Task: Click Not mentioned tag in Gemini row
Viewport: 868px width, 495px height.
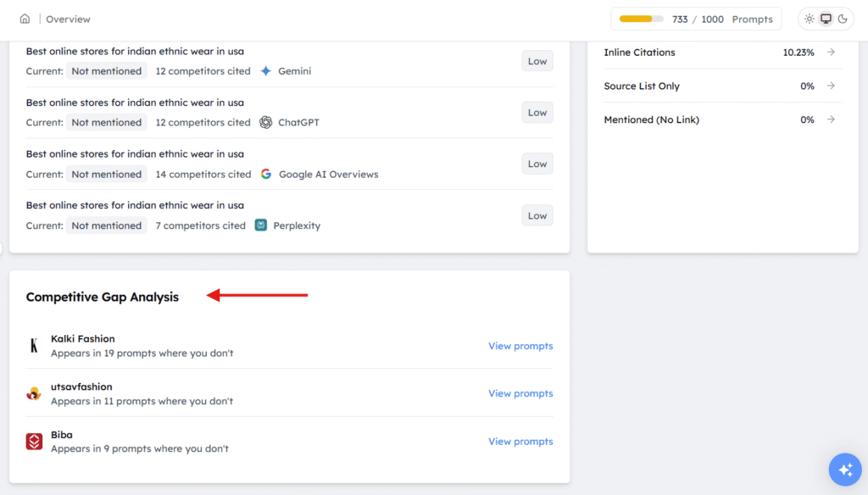Action: [106, 71]
